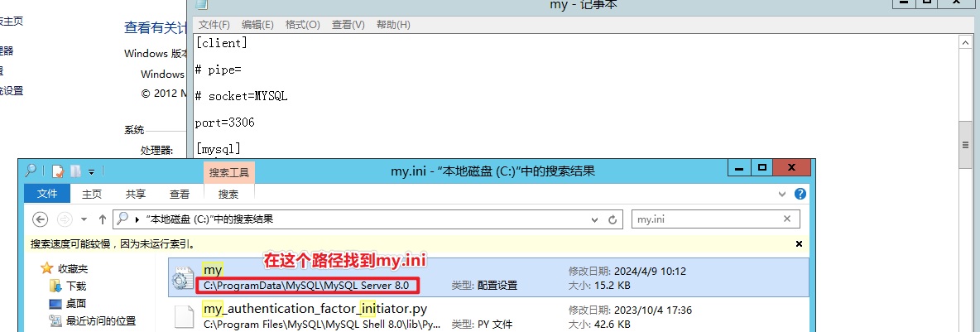Click the MySQL Server 8.0 path text
This screenshot has width=980, height=332.
click(x=305, y=286)
